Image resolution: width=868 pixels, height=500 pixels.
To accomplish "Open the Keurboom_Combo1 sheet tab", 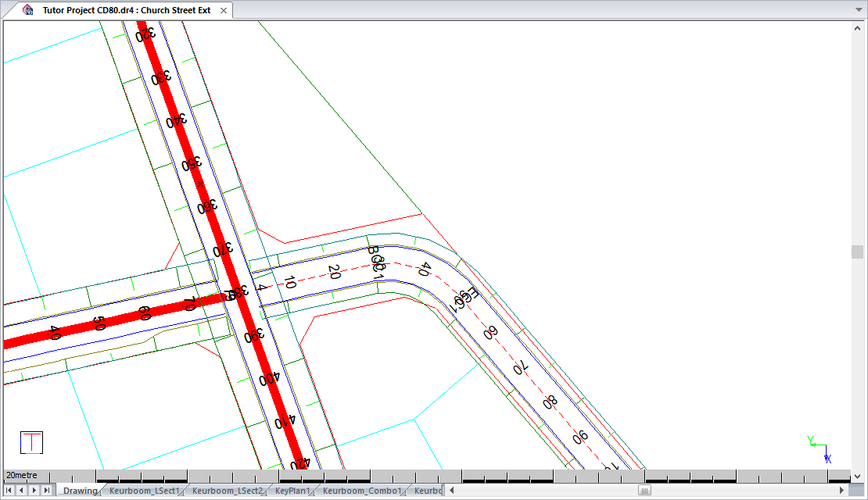I will [x=361, y=491].
